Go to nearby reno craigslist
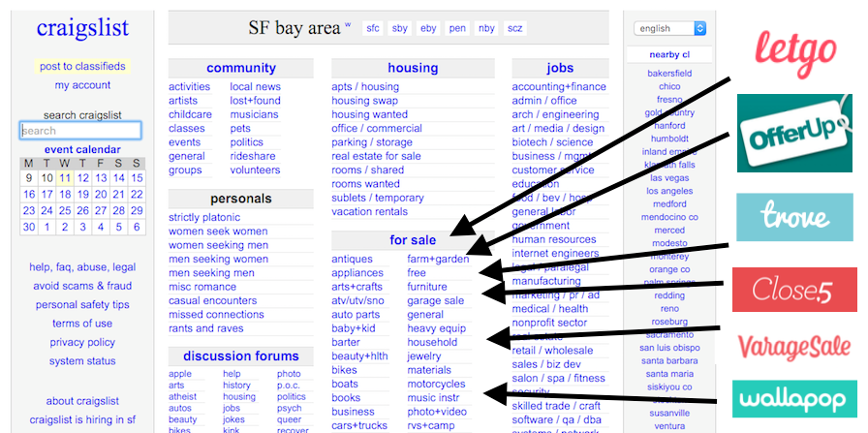Viewport: 868px width, 433px height. tap(669, 308)
